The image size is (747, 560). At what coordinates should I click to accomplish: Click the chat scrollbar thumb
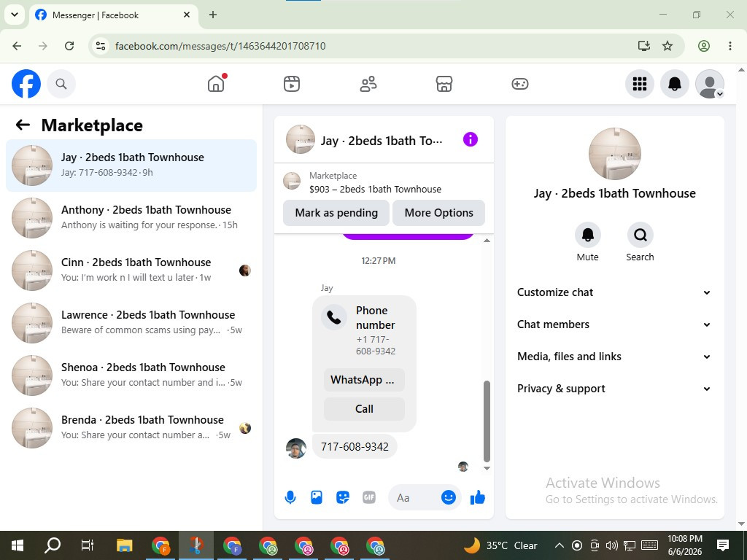487,421
